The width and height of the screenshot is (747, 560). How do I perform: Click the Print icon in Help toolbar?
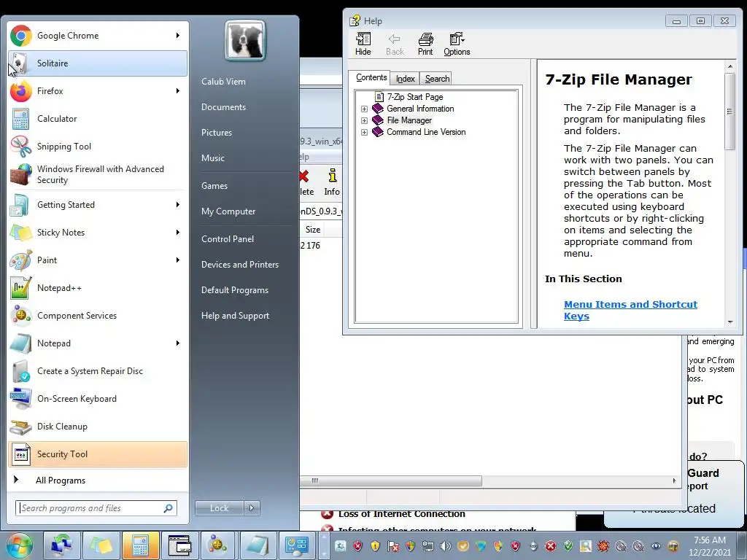pyautogui.click(x=425, y=44)
